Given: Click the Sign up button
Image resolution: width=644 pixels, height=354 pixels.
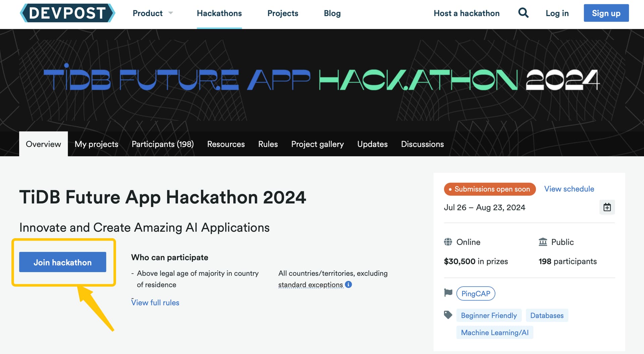Looking at the screenshot, I should click(606, 13).
